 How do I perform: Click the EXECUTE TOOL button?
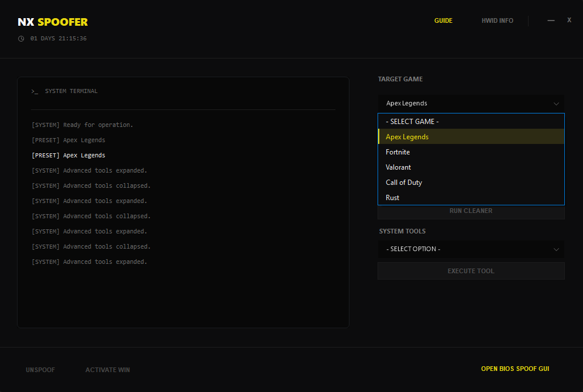471,271
